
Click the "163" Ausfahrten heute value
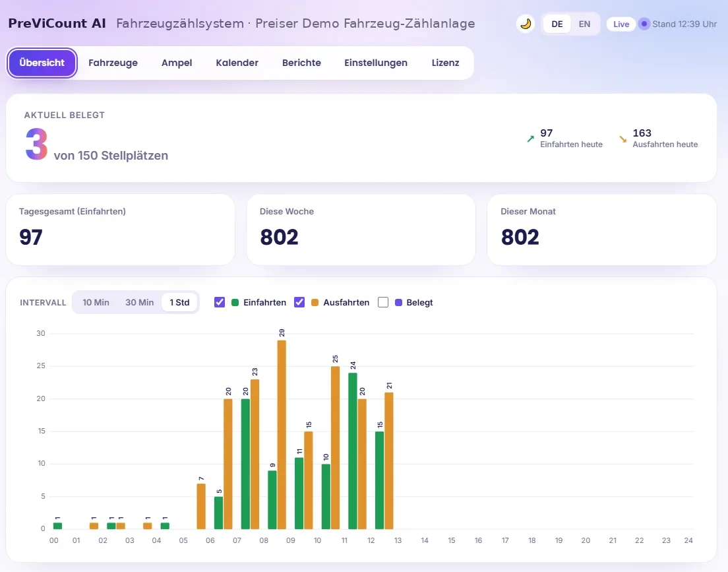642,133
